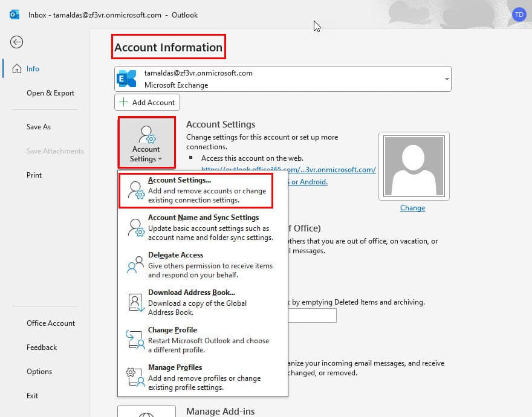Open Outlook Options
The width and height of the screenshot is (532, 417).
click(x=39, y=372)
